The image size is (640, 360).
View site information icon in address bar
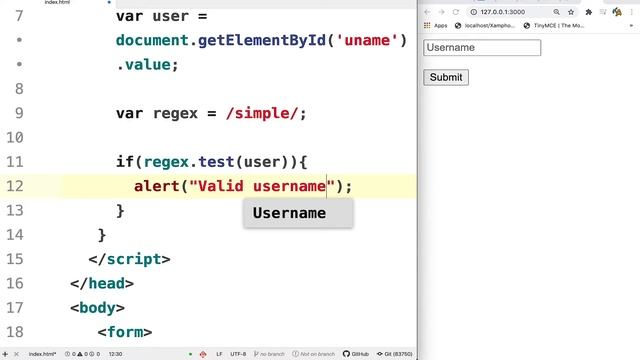tap(473, 12)
